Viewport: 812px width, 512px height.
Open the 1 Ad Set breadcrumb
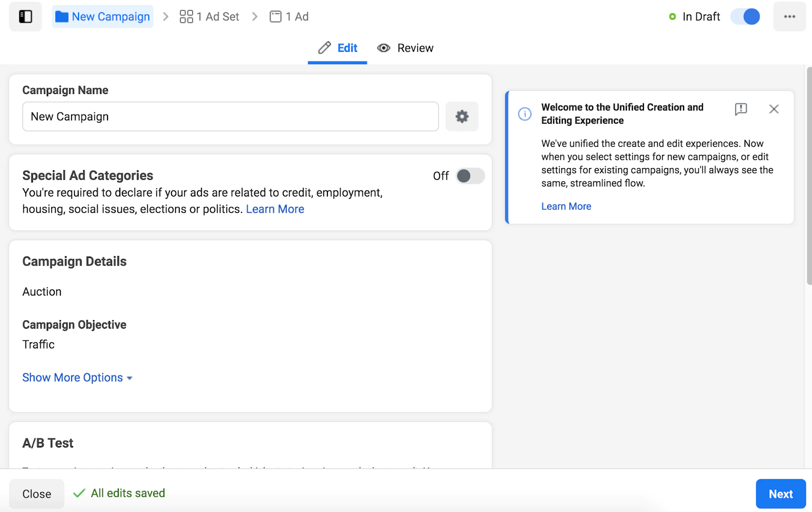(x=209, y=17)
